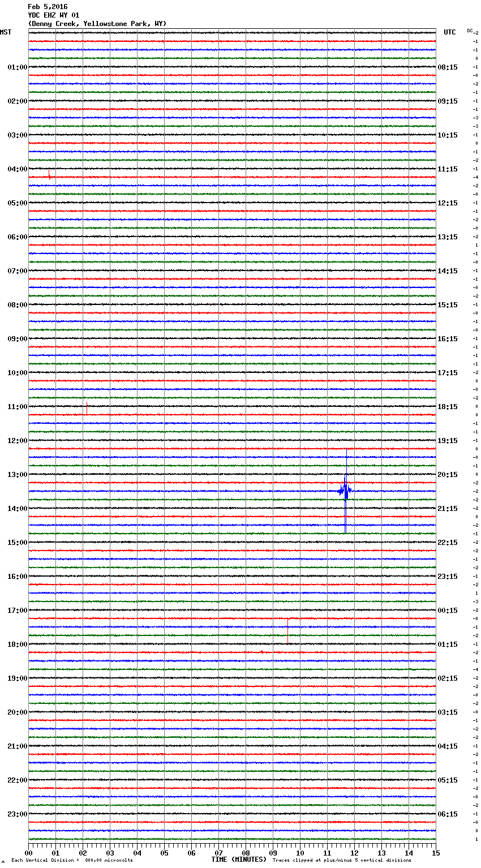Click the 'Traces clipped' footer note
The width and height of the screenshot is (481, 868).
342,861
